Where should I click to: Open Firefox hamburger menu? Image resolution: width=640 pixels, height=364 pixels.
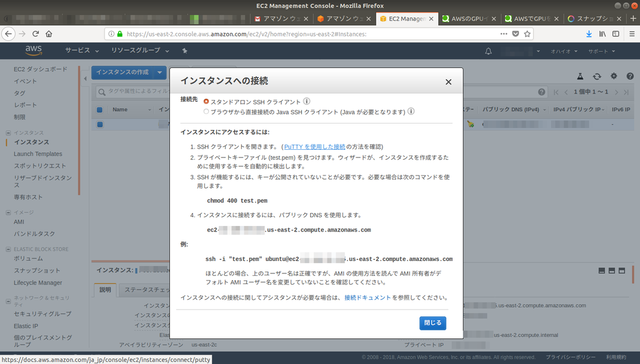pyautogui.click(x=632, y=34)
